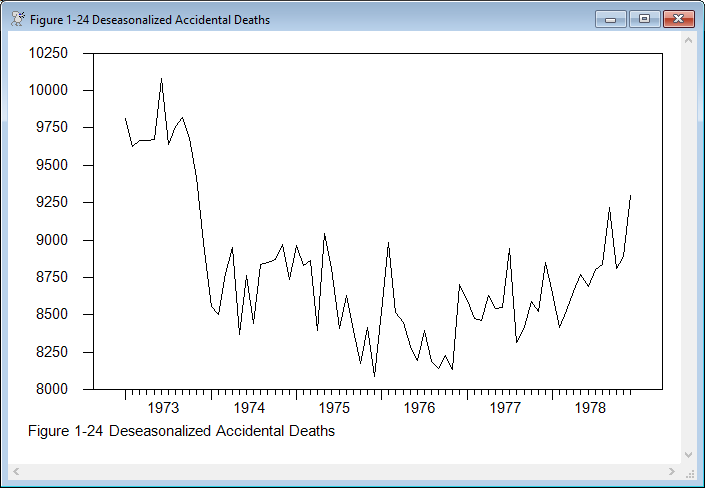Click the 1973 x-axis label
The image size is (705, 488).
coord(163,407)
